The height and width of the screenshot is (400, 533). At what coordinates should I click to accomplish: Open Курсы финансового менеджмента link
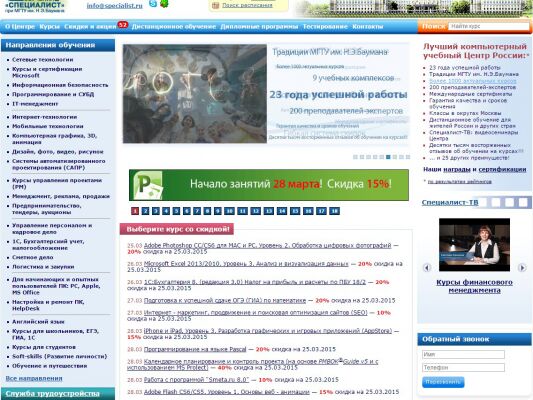click(474, 286)
